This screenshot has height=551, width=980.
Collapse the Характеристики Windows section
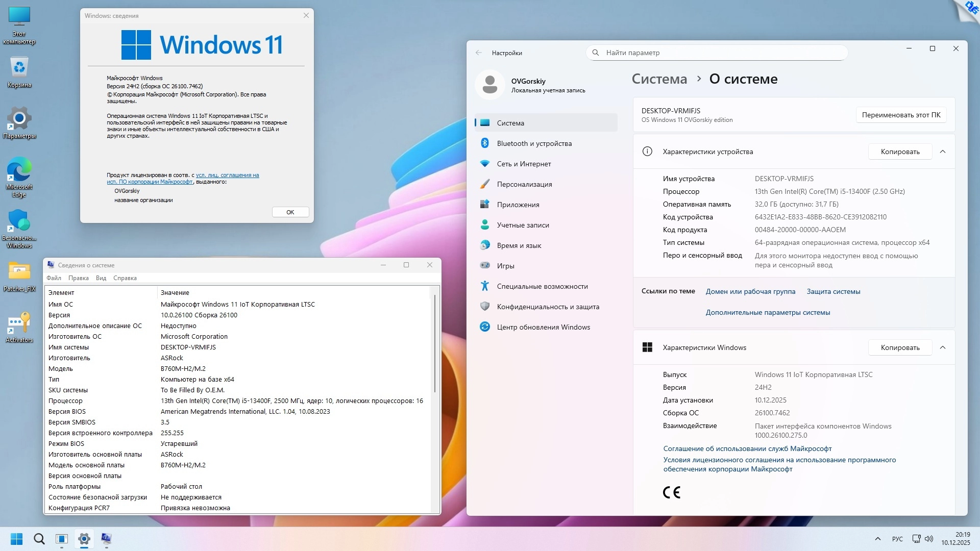click(943, 347)
